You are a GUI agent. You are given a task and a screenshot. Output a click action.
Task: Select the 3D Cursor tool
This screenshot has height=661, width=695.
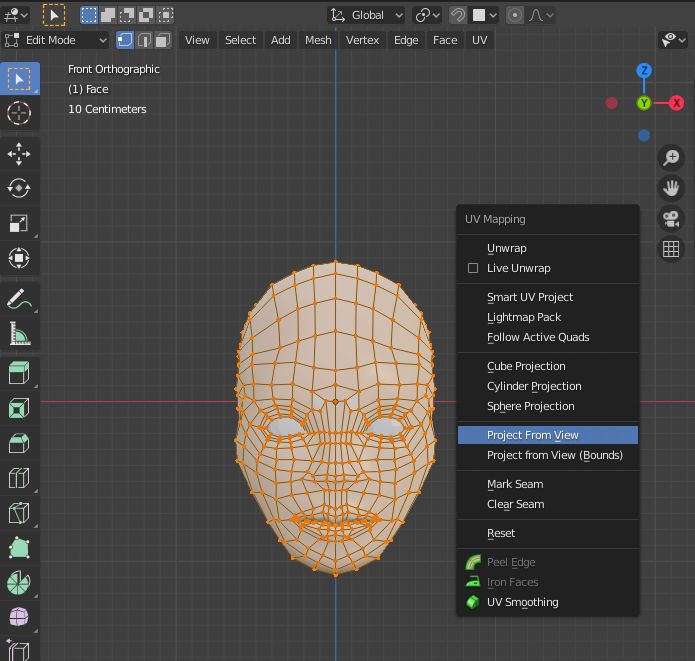click(x=19, y=113)
